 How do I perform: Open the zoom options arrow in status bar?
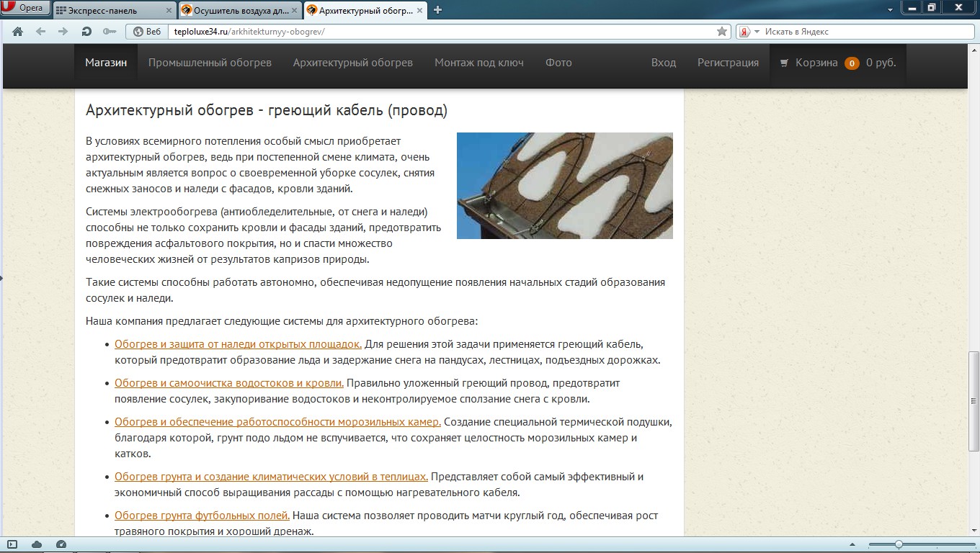(x=854, y=544)
